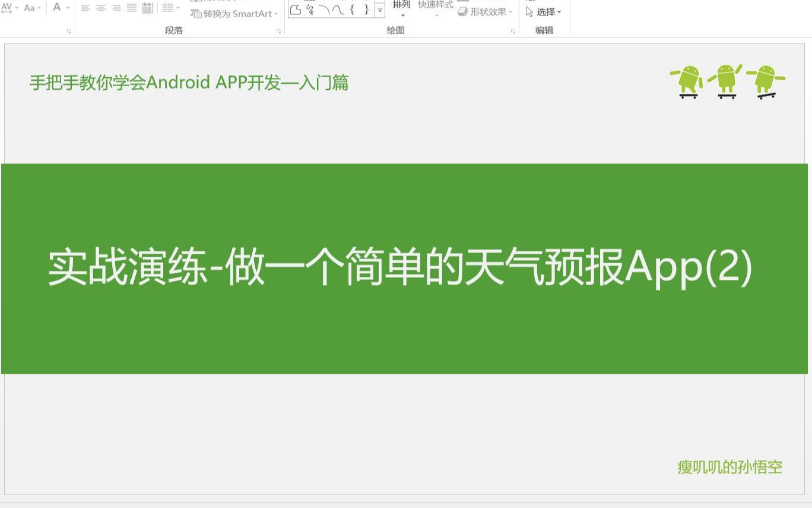Center-align text in paragraph group
812x508 pixels.
click(x=101, y=8)
